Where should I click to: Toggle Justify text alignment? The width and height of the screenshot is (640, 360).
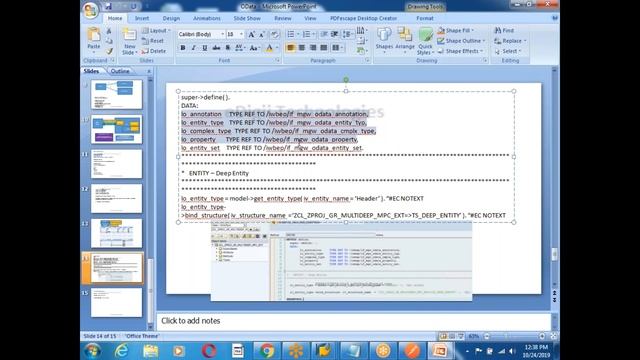[324, 48]
